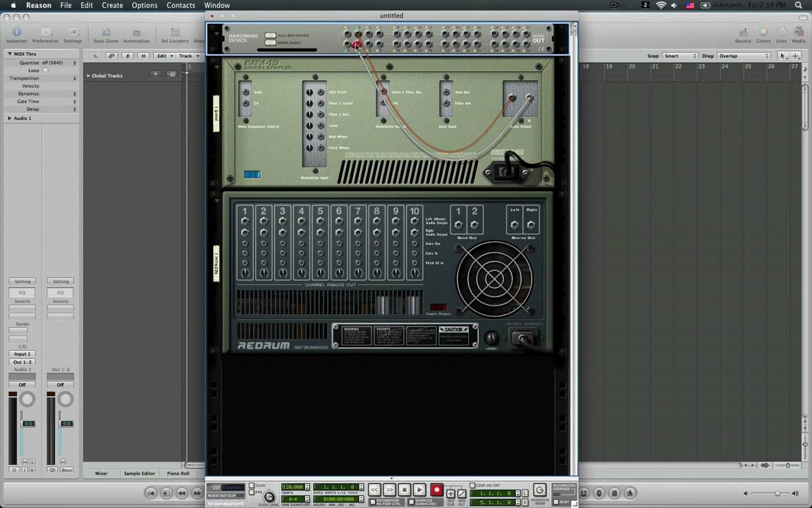Open the Edit menu in menu bar
The image size is (812, 508).
pyautogui.click(x=87, y=5)
